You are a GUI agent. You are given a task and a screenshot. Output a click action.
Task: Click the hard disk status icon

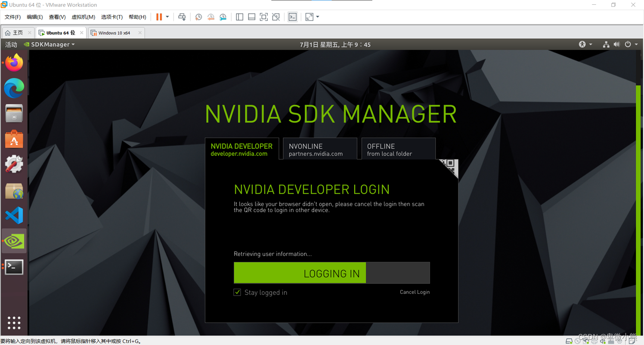tap(569, 341)
